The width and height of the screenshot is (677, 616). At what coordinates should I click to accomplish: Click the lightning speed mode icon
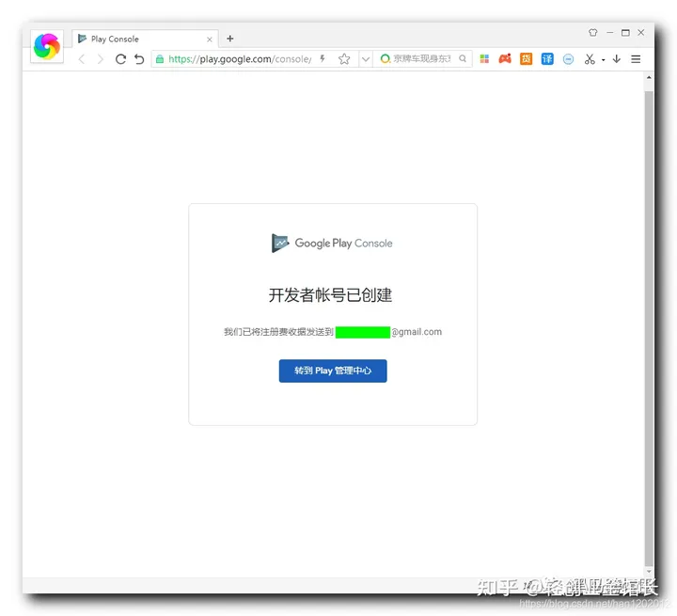pyautogui.click(x=323, y=58)
